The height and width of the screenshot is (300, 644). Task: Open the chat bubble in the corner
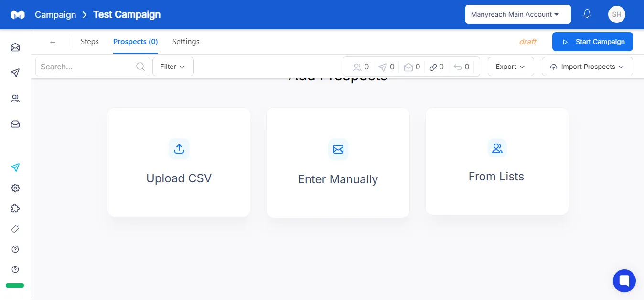pyautogui.click(x=624, y=280)
